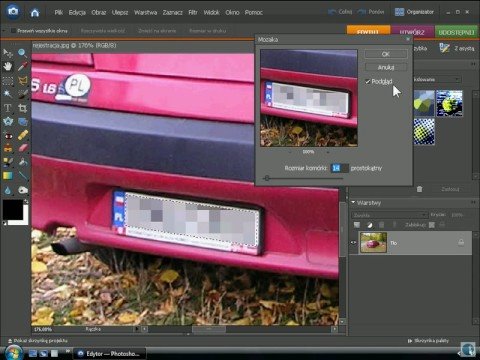
Task: Select the Eraser tool
Action: pyautogui.click(x=22, y=148)
